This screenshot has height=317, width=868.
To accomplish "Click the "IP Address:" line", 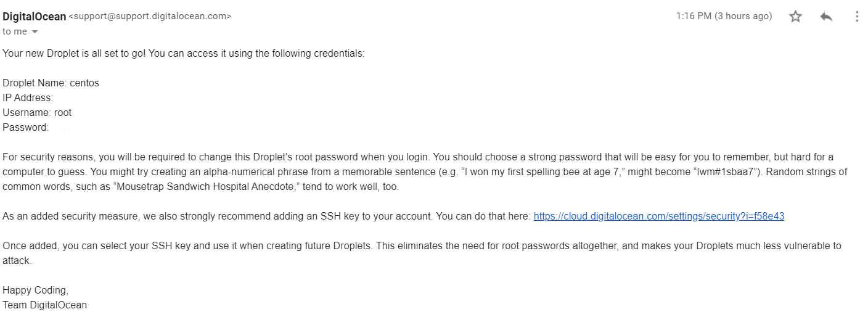I will pos(28,97).
